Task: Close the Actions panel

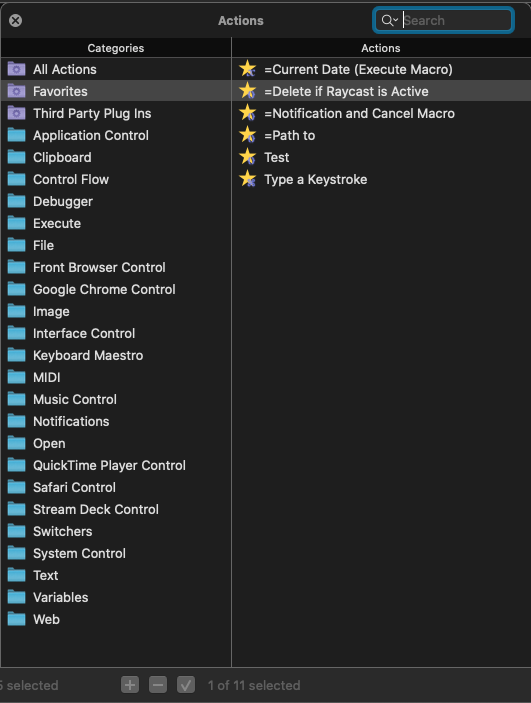Action: point(16,20)
